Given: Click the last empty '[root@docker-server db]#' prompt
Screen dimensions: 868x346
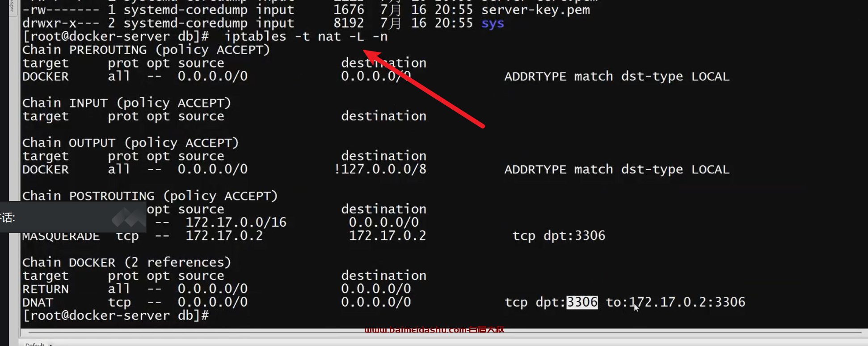Looking at the screenshot, I should pos(116,316).
